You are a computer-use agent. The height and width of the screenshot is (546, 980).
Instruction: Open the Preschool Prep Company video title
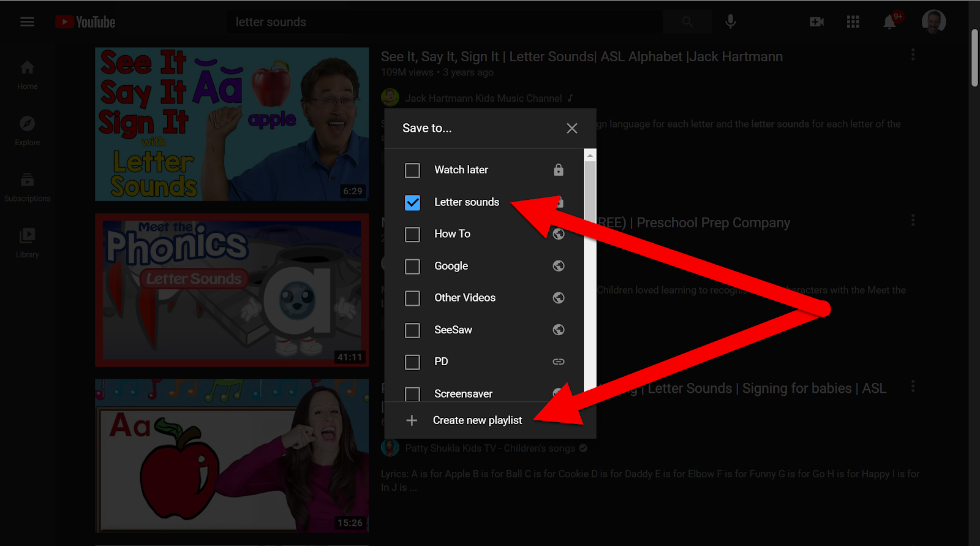(x=693, y=222)
